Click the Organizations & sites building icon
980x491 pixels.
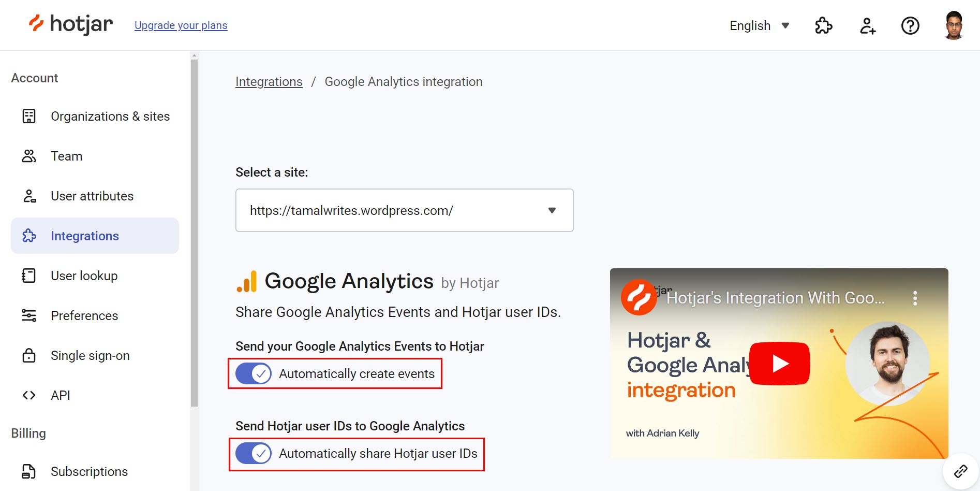tap(29, 116)
